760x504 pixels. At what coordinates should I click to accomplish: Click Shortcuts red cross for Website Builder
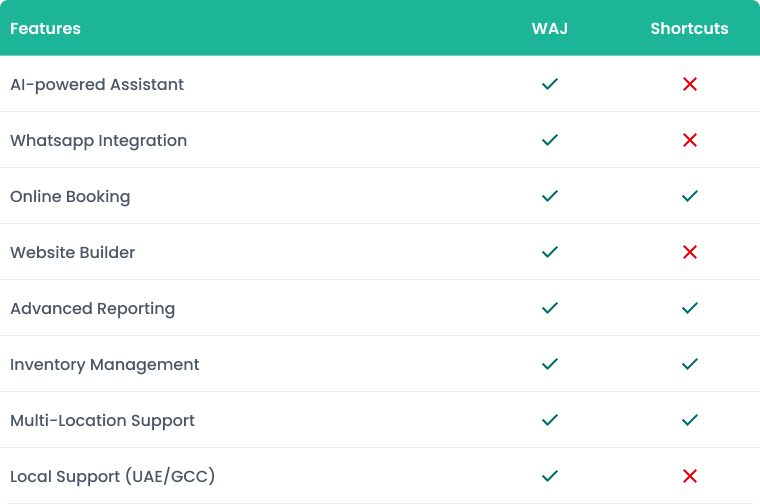[x=689, y=252]
